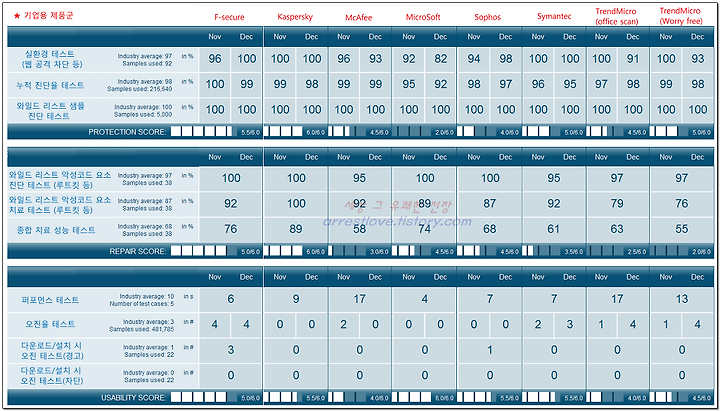Click the USABILITY SCORE: label
Viewport: 720px width, 411px height.
pos(134,398)
